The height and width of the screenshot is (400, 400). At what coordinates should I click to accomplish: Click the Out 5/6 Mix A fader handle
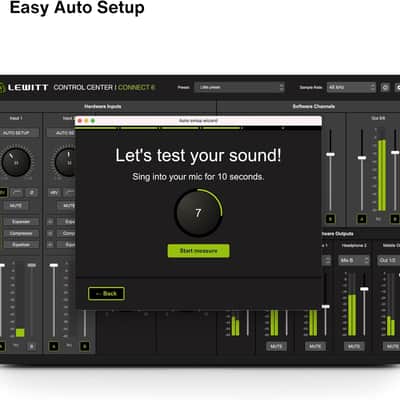coord(362,158)
